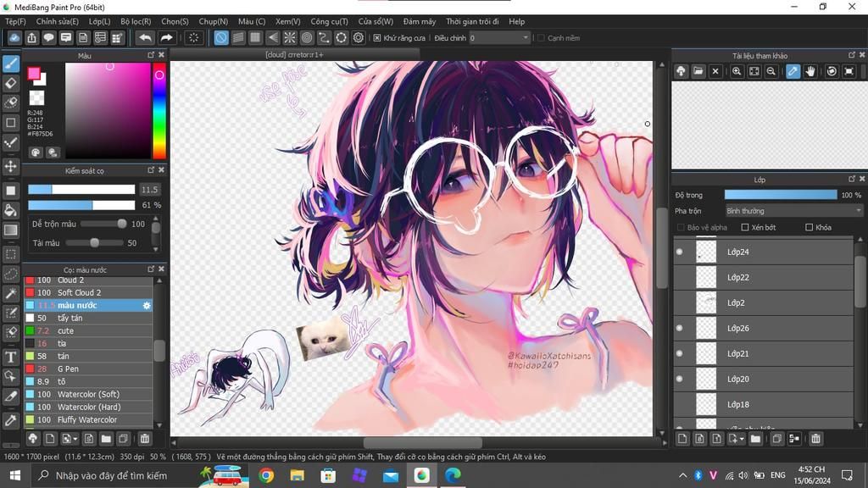
Task: Turn off snap with the first snap icon
Action: coord(221,37)
